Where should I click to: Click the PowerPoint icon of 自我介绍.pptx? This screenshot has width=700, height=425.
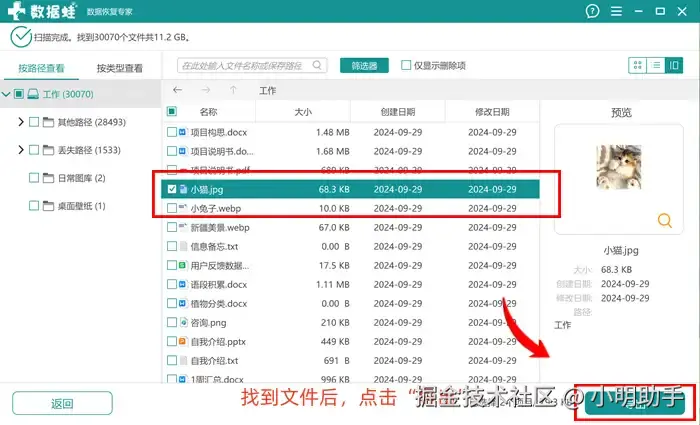point(183,342)
